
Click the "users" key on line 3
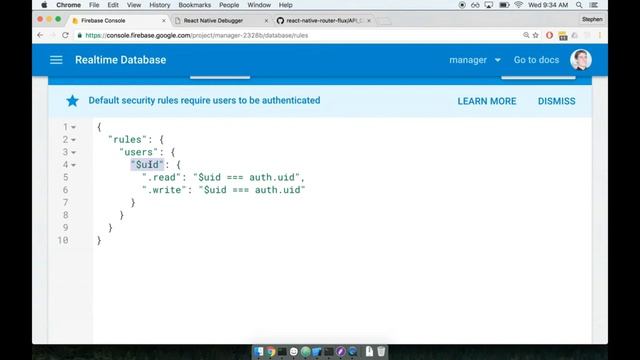coord(139,152)
